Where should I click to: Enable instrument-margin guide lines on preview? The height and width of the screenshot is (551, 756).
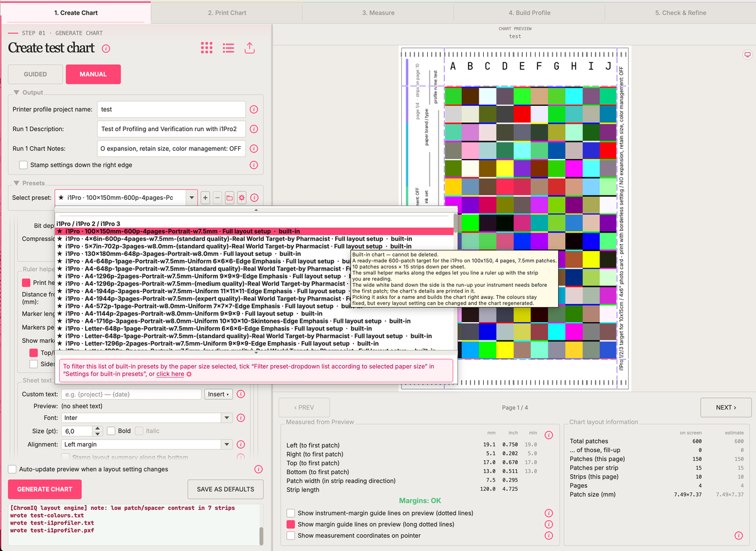coord(290,513)
